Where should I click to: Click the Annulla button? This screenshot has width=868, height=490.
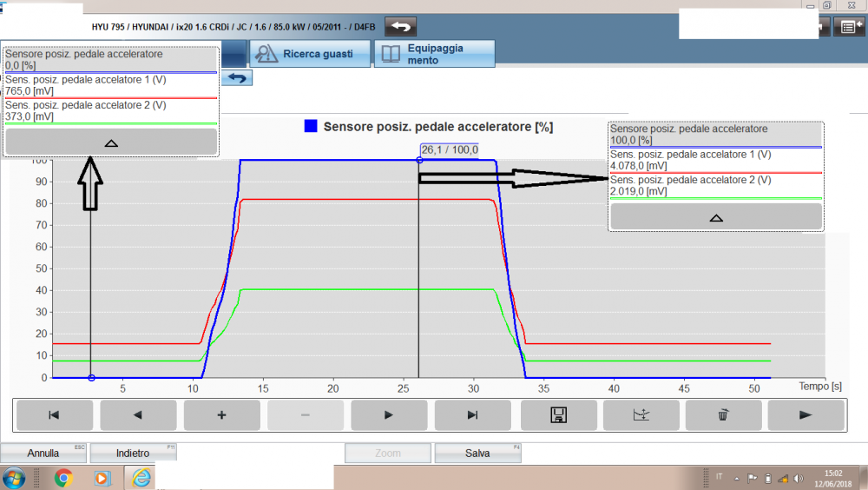pyautogui.click(x=43, y=454)
